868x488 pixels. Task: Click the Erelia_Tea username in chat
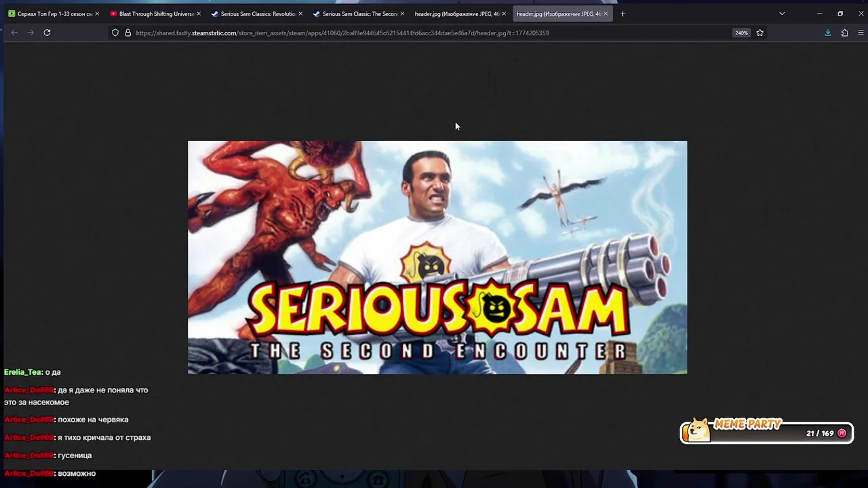click(x=23, y=372)
